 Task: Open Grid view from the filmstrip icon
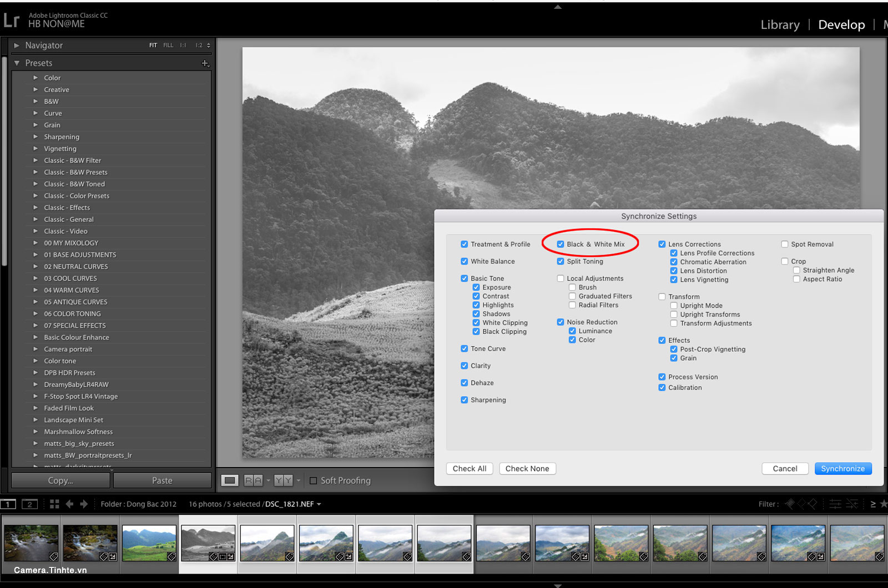tap(54, 504)
